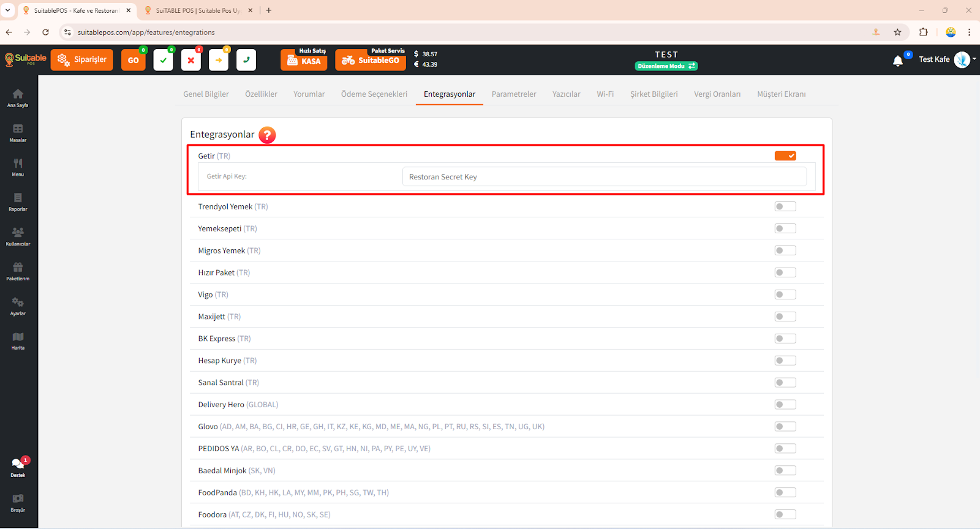Open the Paket Servis SuitableGO button
The image size is (980, 529).
371,60
